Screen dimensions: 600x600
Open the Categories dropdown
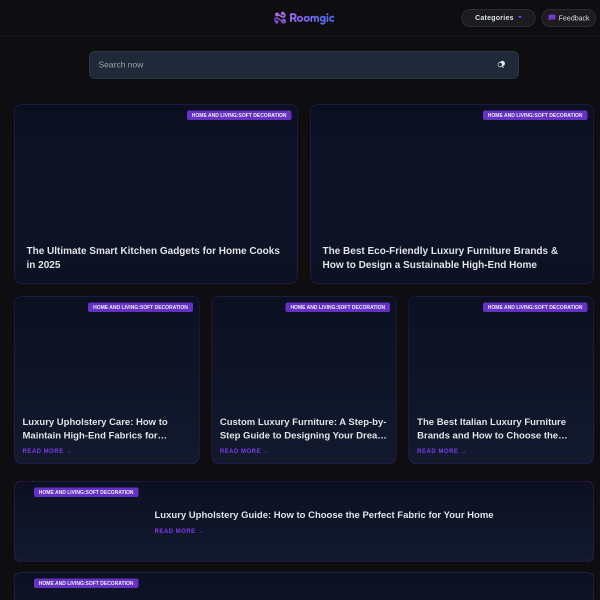(498, 18)
